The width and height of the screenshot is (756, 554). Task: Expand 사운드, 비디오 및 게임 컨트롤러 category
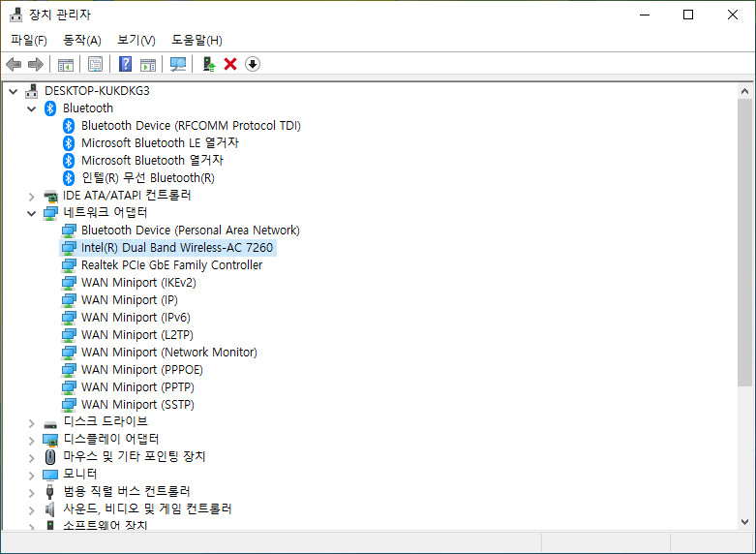coord(31,510)
